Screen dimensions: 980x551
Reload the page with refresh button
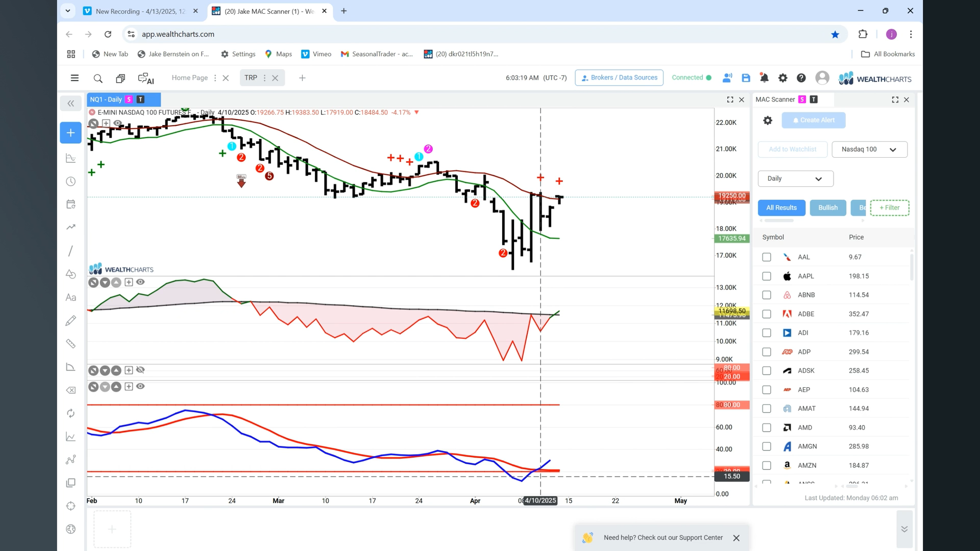108,34
